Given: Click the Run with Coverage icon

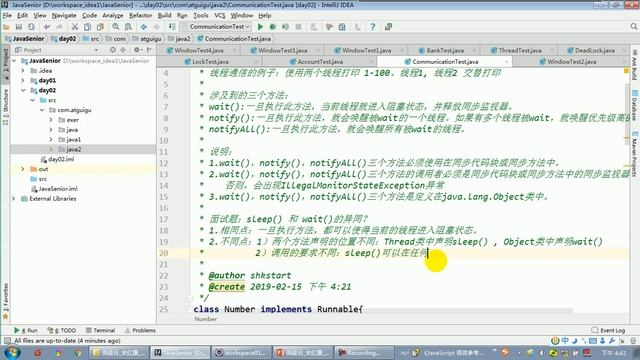Looking at the screenshot, I should coord(285,27).
